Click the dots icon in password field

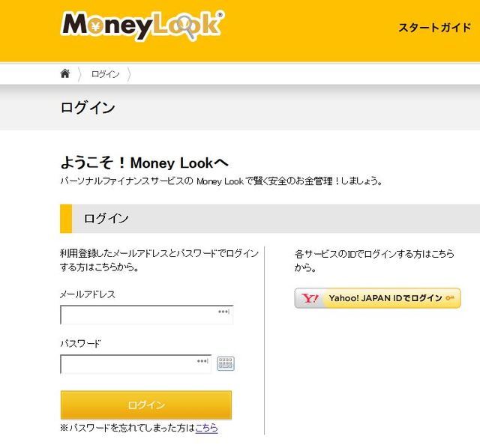202,362
